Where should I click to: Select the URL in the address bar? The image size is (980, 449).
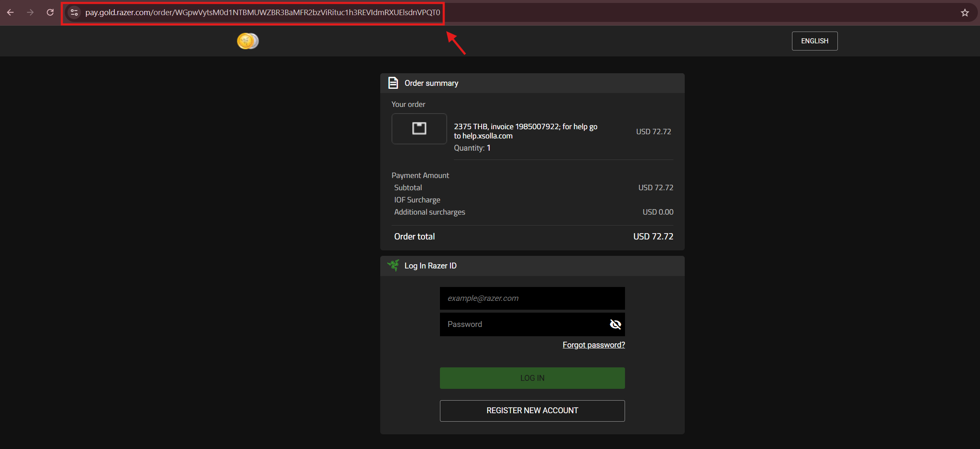click(x=263, y=13)
